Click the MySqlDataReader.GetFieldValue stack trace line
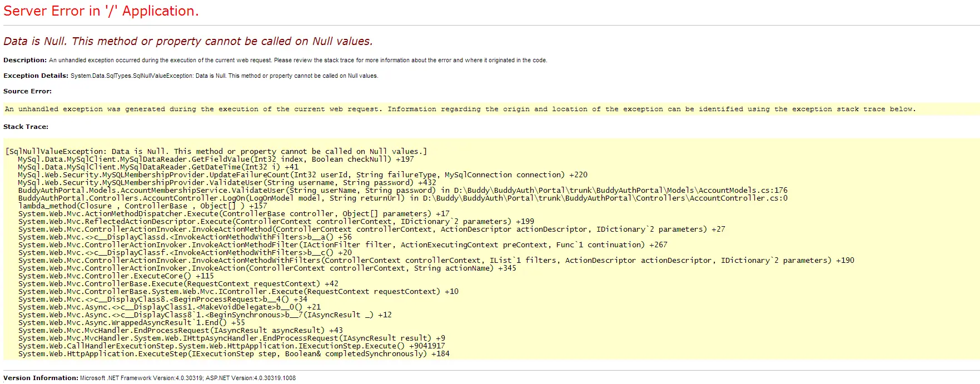 point(216,159)
